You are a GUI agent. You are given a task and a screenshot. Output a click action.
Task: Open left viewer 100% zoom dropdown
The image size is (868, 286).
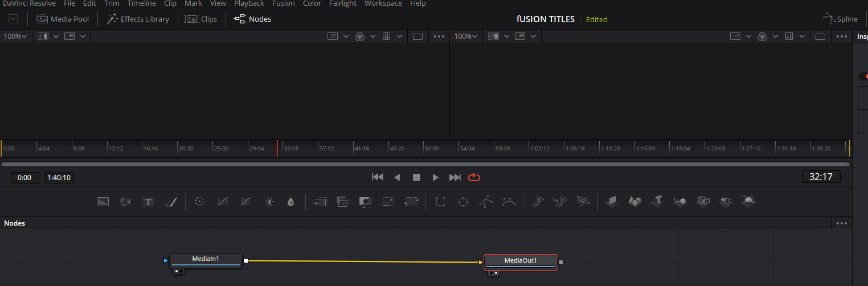15,36
